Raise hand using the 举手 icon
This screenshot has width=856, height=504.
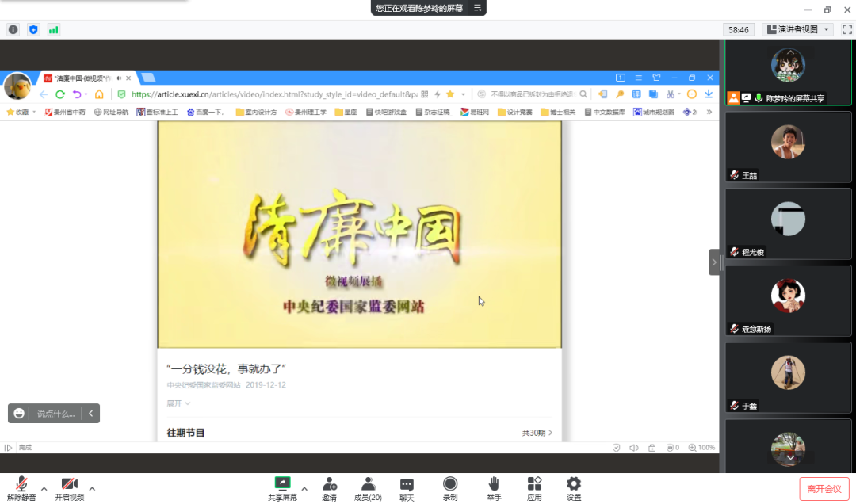point(494,487)
